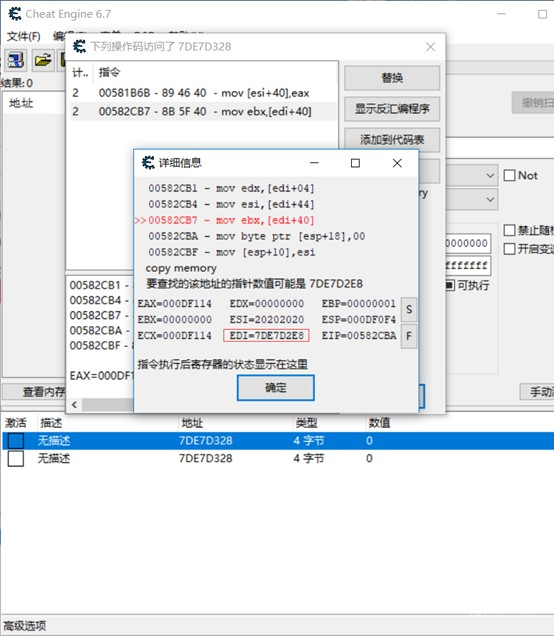Select the mov ebx,[edi+40] instruction row

[x=203, y=111]
